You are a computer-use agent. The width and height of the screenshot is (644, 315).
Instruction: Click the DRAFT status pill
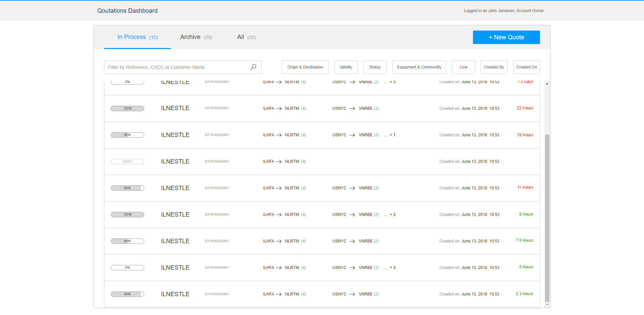(127, 162)
